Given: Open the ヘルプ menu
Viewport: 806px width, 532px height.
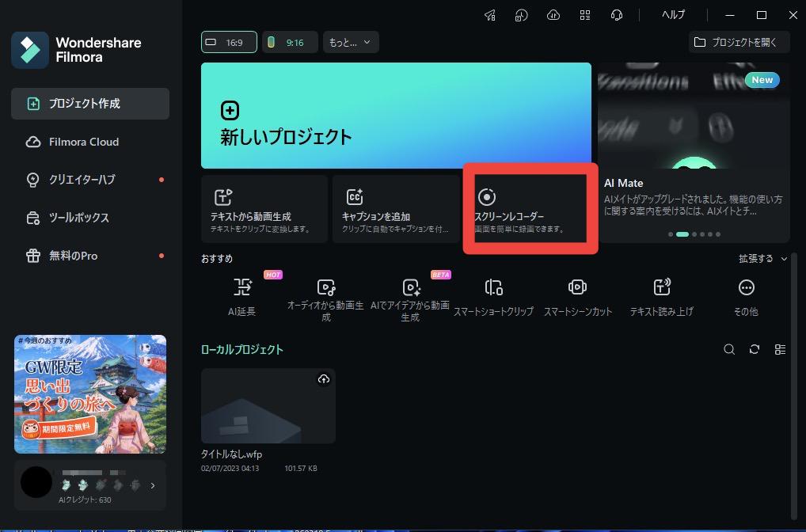Looking at the screenshot, I should 673,15.
